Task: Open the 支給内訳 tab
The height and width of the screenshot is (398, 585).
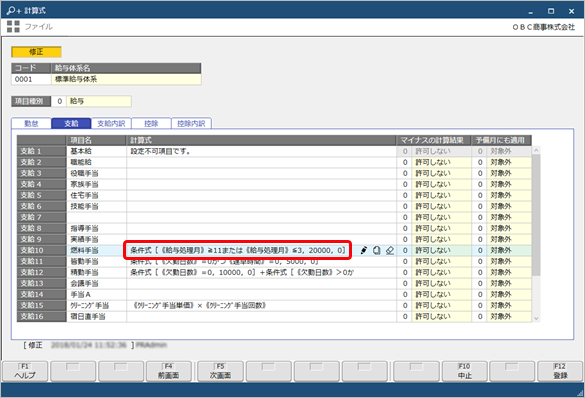Action: [111, 123]
